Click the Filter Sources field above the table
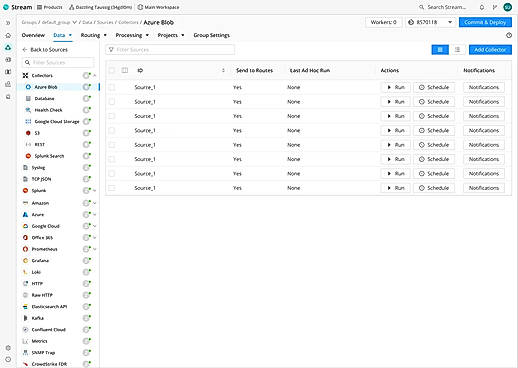The width and height of the screenshot is (518, 368). click(170, 50)
